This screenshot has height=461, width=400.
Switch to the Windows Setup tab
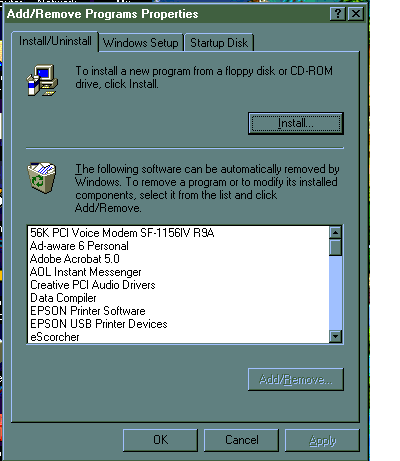141,43
